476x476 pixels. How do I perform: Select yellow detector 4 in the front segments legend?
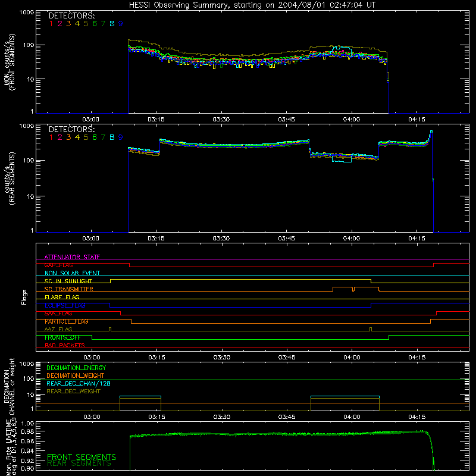[77, 24]
